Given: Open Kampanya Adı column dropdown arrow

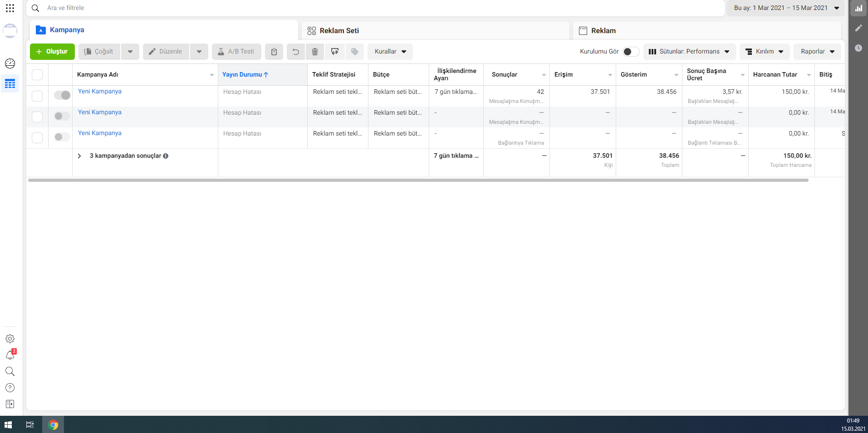Looking at the screenshot, I should [x=211, y=75].
